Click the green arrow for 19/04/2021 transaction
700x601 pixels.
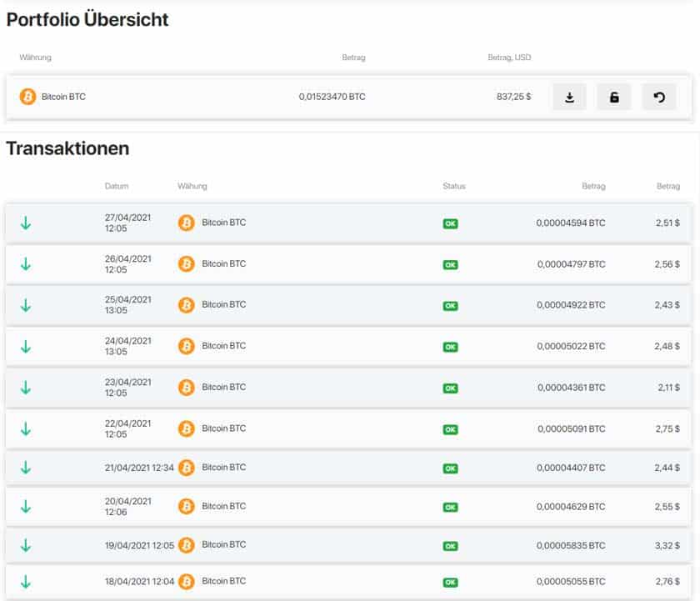pyautogui.click(x=26, y=545)
